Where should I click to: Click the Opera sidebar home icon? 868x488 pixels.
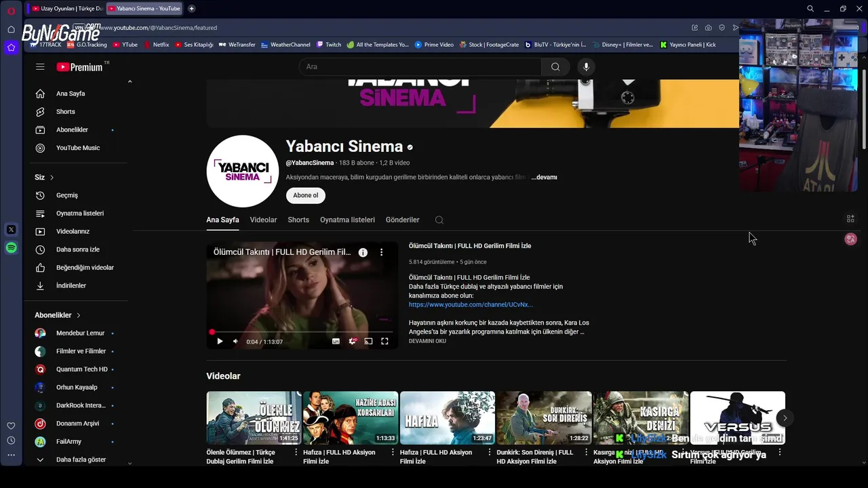[x=11, y=29]
